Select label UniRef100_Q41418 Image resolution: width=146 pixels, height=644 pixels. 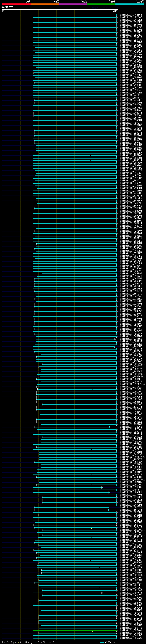[131, 95]
